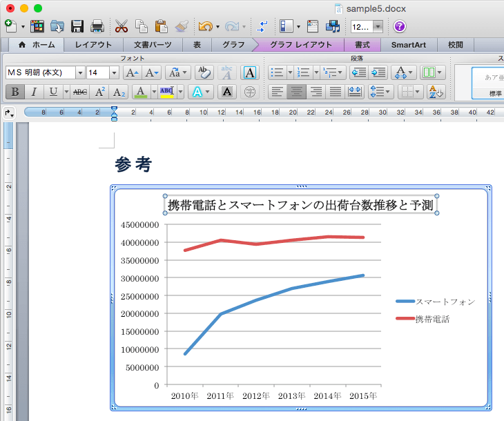Toggle strikethrough formatting
This screenshot has width=504, height=421.
79,92
